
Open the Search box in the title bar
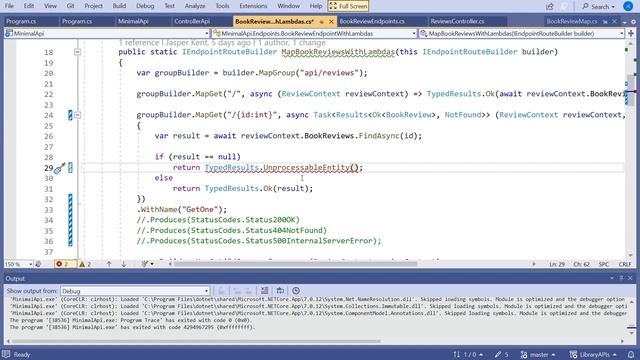(x=598, y=7)
